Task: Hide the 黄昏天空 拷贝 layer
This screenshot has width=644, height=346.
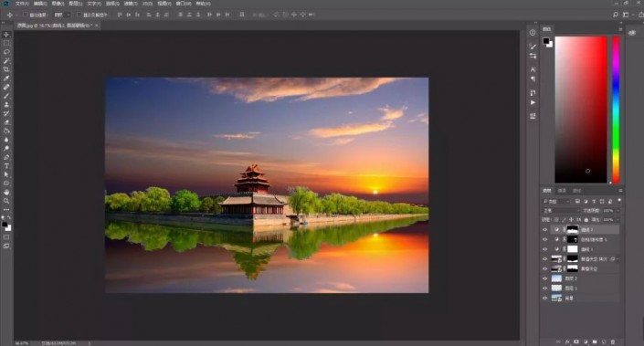Action: pos(545,259)
